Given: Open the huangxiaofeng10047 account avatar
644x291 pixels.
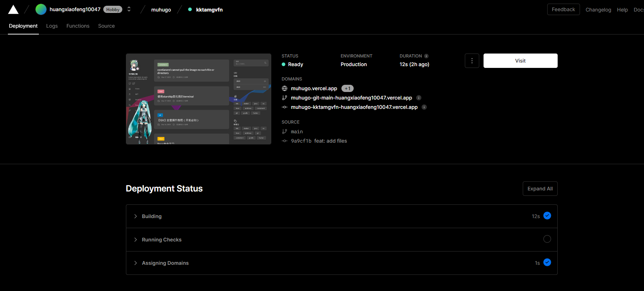Looking at the screenshot, I should pos(41,9).
